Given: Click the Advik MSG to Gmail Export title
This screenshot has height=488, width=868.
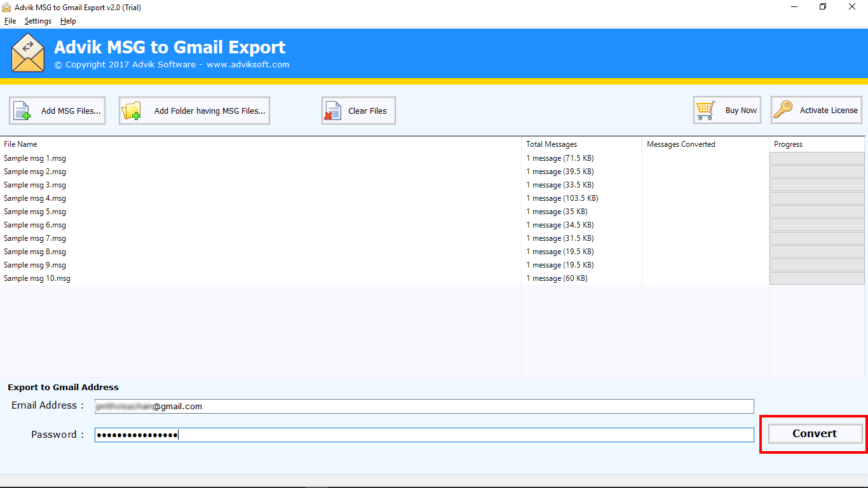Looking at the screenshot, I should (170, 48).
